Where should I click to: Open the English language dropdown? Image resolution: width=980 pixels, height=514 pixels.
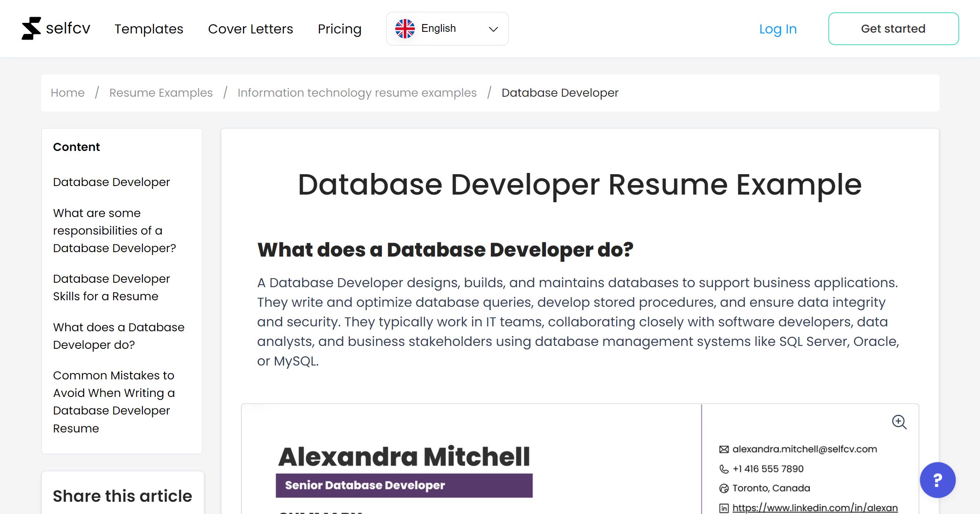[x=447, y=29]
